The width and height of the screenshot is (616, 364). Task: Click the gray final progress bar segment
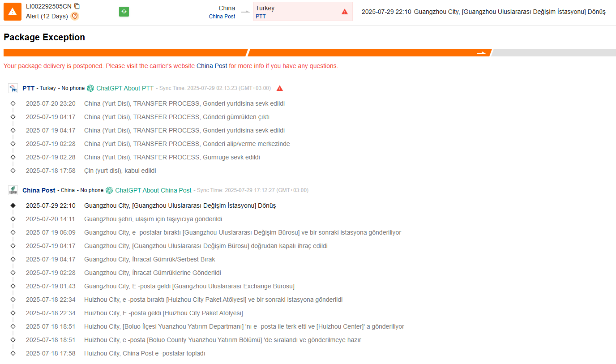tap(553, 53)
